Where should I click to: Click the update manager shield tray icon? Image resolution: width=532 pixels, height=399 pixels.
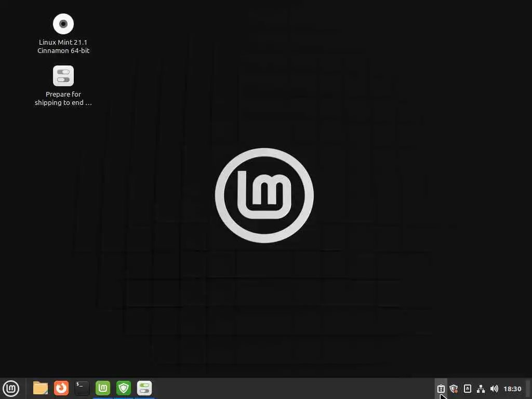[454, 389]
